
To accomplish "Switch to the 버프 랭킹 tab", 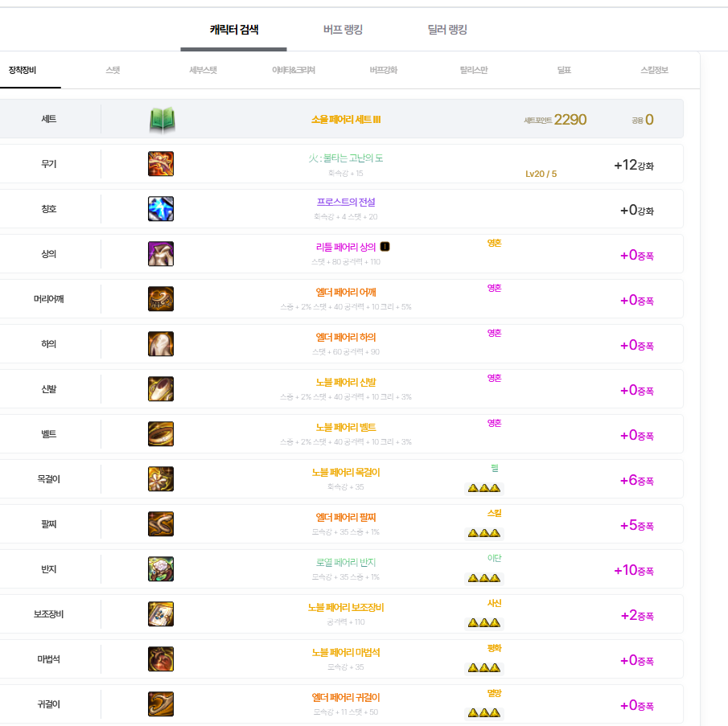I will (343, 30).
